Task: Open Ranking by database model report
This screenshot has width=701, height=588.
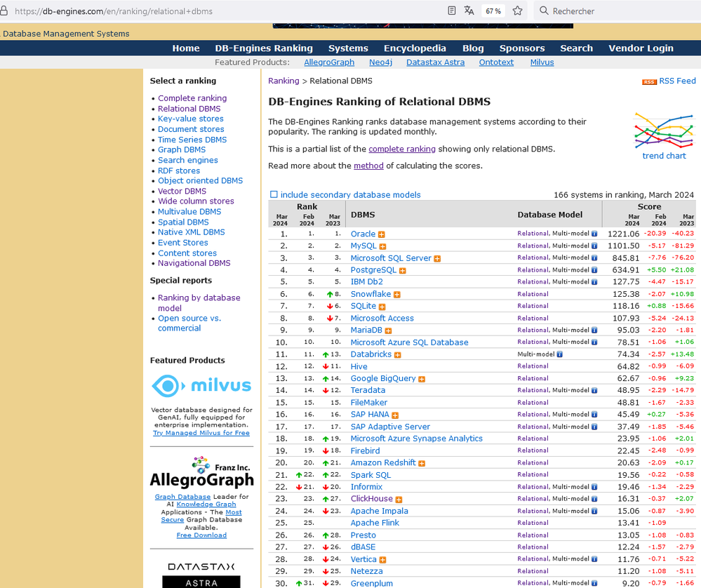Action: pyautogui.click(x=199, y=302)
